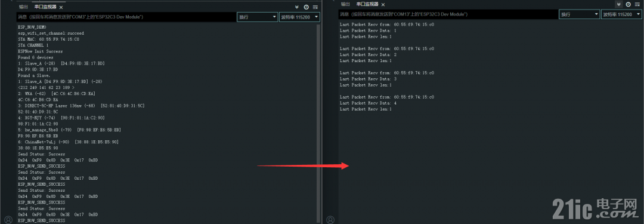Click DIRECT-5C-HP Laser 136nw device line
Screen dimensions: 644x224
[81, 106]
